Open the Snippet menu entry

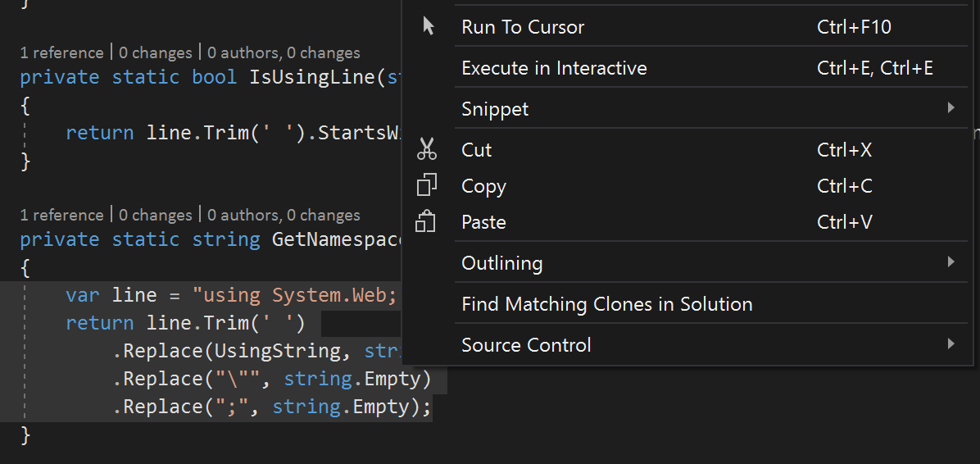pos(688,109)
